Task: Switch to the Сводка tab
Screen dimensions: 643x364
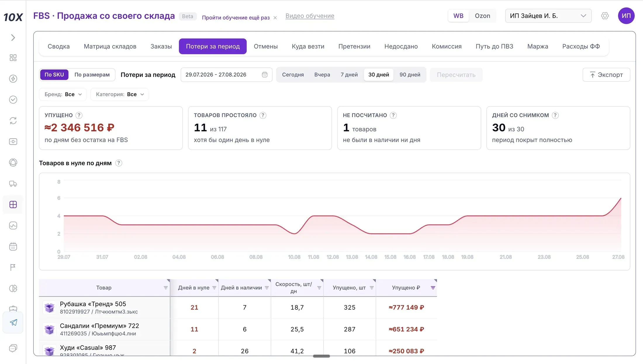Action: [x=58, y=46]
